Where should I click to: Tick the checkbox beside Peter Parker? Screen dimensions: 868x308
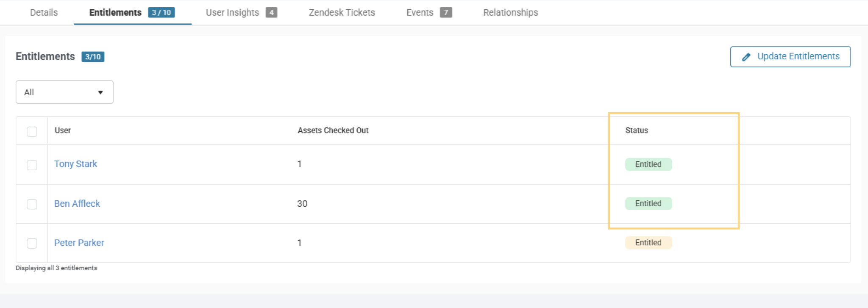click(x=32, y=243)
